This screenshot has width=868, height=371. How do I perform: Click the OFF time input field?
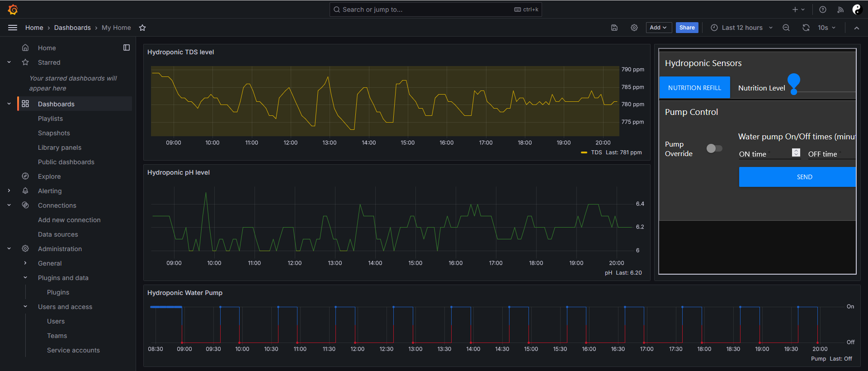coord(831,154)
